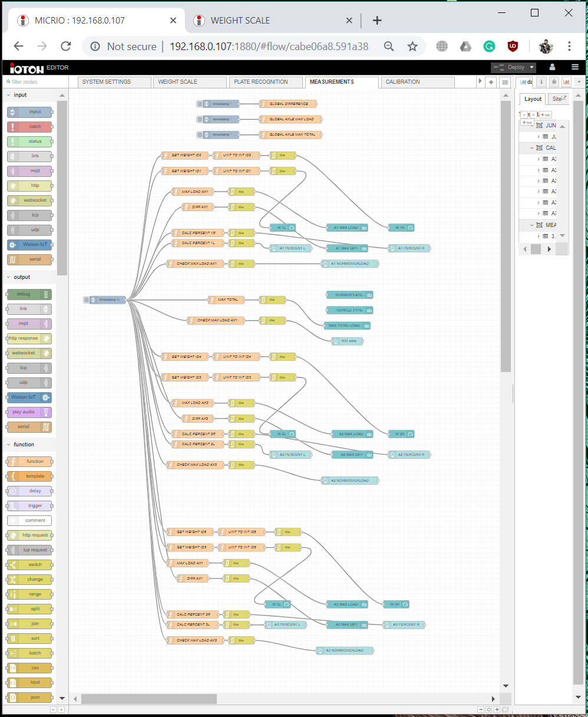
Task: Select the http response palette node
Action: 29,338
